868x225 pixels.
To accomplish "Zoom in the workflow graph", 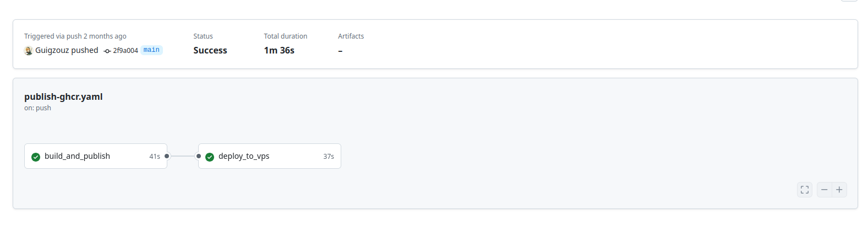I will pyautogui.click(x=839, y=190).
